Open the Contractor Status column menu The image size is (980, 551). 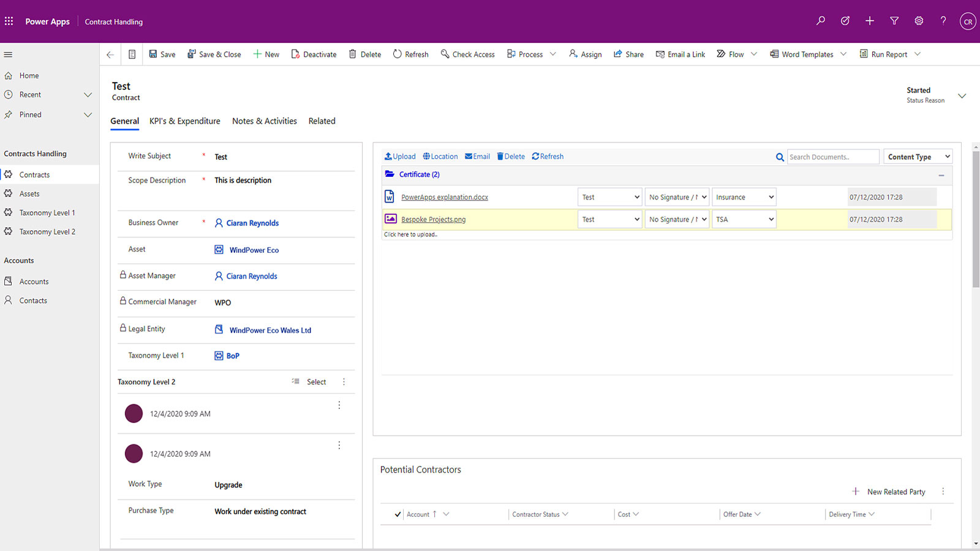pyautogui.click(x=565, y=514)
